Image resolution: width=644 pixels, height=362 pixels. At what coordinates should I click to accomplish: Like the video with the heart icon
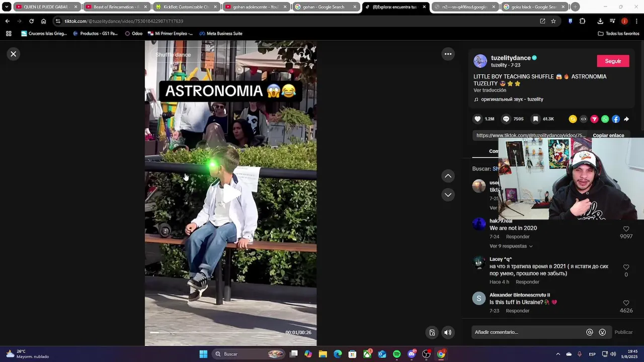click(x=478, y=119)
